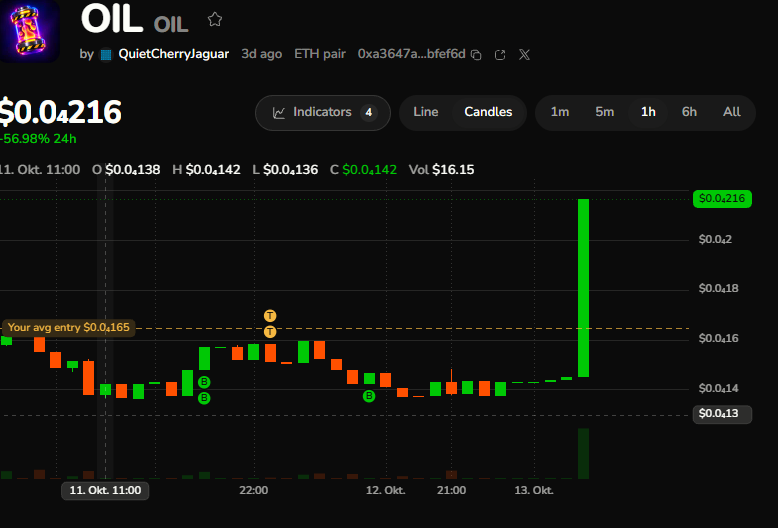Click the Indicators count badge 4
Image resolution: width=778 pixels, height=528 pixels.
click(369, 113)
